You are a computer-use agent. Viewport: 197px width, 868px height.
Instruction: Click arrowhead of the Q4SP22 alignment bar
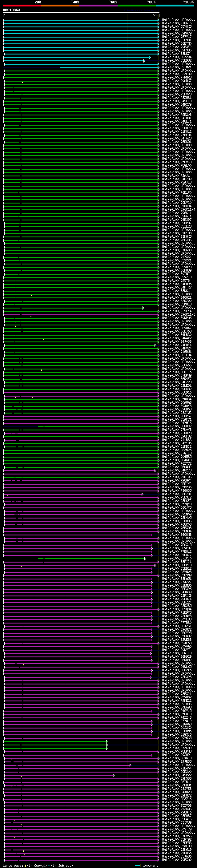[x=114, y=776]
